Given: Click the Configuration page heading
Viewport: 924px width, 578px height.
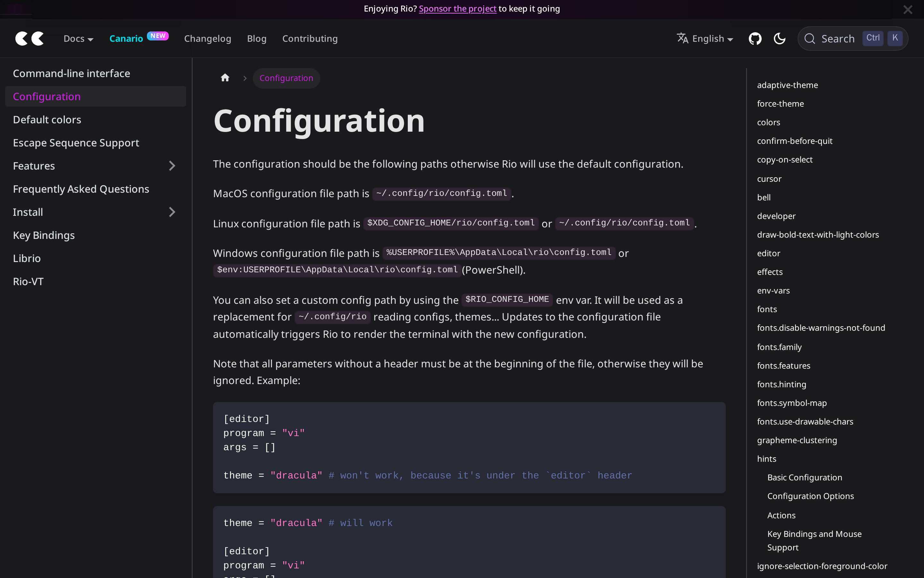Looking at the screenshot, I should tap(319, 121).
